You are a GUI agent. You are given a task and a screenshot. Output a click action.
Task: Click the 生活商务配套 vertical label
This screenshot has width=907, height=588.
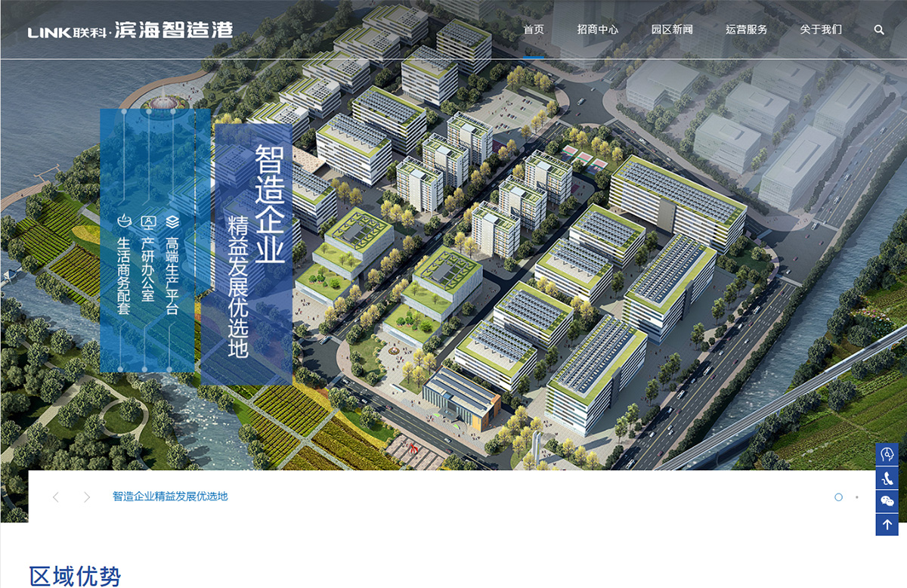tap(124, 276)
